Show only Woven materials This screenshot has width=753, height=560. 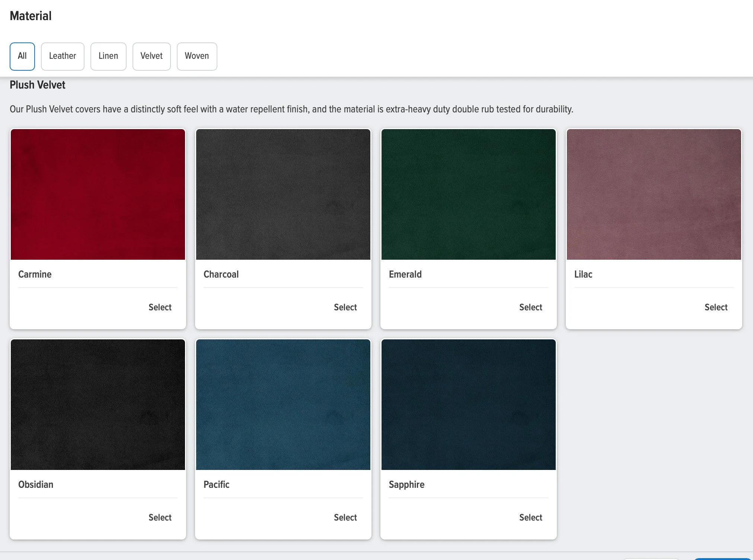197,56
